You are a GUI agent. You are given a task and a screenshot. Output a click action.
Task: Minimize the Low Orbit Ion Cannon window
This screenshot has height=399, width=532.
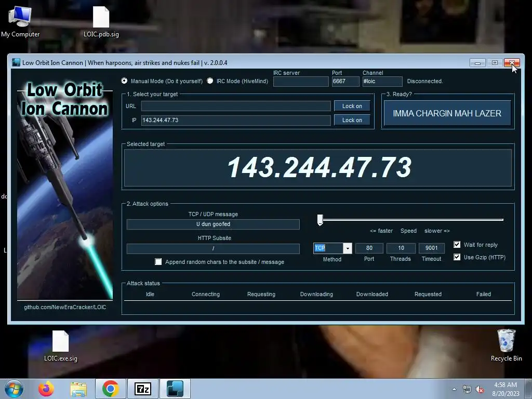click(x=478, y=63)
